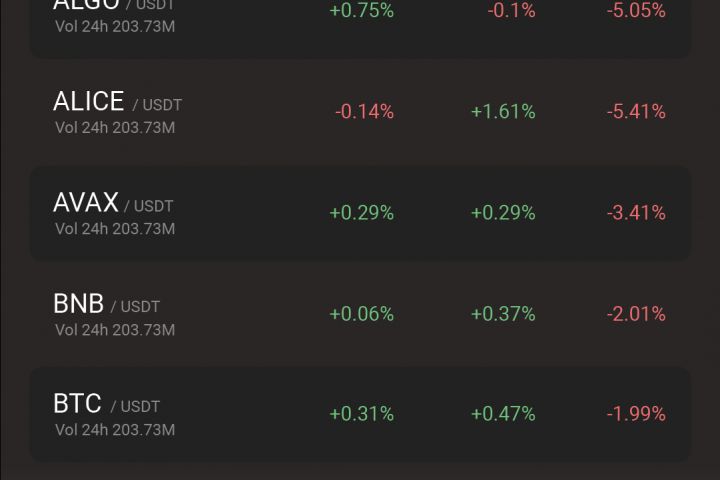Click ALGO's -5.05% change value
This screenshot has width=720, height=480.
[636, 11]
